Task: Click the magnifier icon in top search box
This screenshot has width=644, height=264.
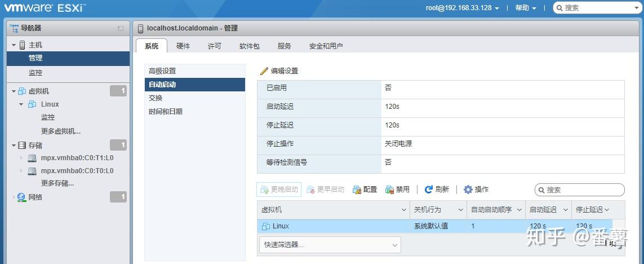Action: [x=560, y=8]
